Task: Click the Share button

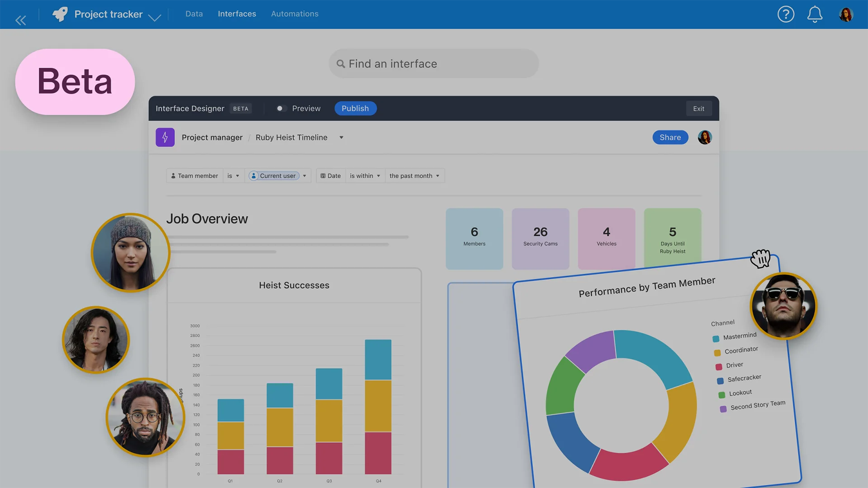Action: click(x=670, y=137)
